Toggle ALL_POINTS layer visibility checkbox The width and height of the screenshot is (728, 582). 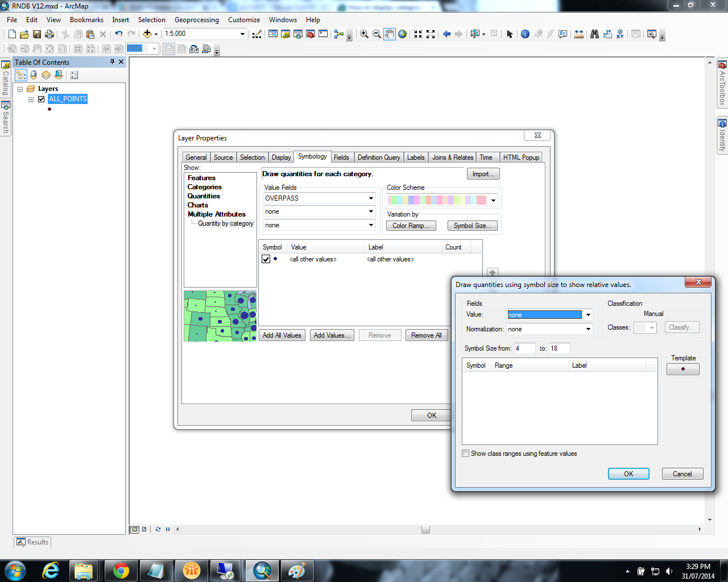pyautogui.click(x=41, y=99)
